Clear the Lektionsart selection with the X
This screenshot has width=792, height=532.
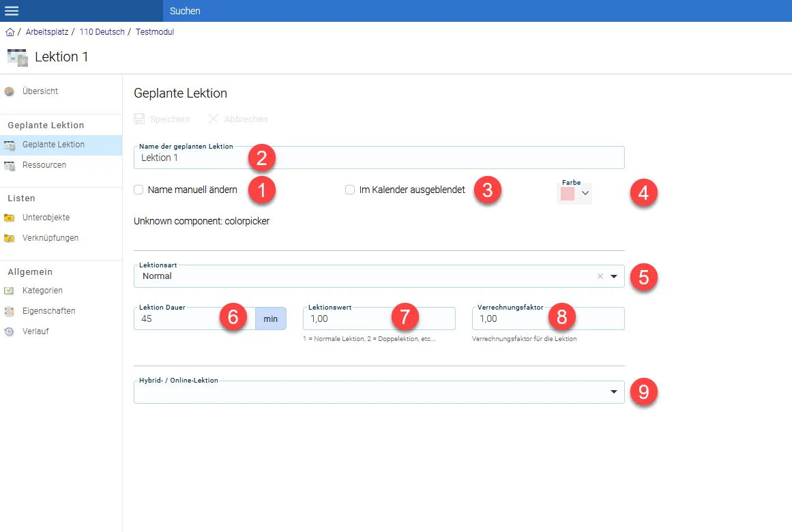coord(600,276)
